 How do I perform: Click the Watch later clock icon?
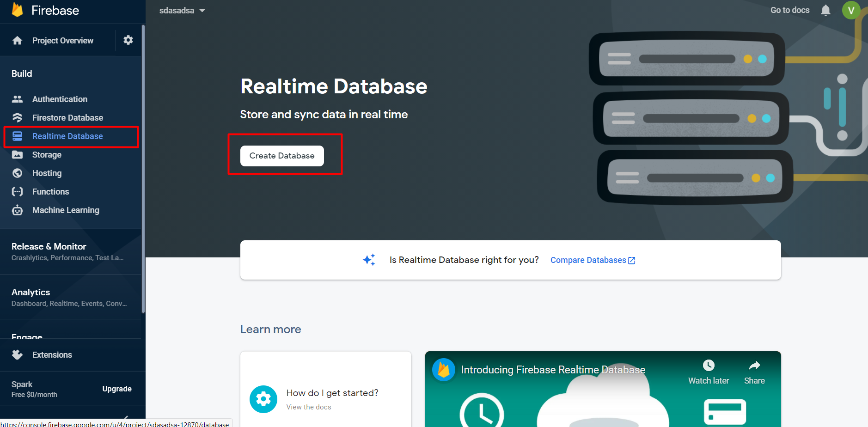(708, 366)
